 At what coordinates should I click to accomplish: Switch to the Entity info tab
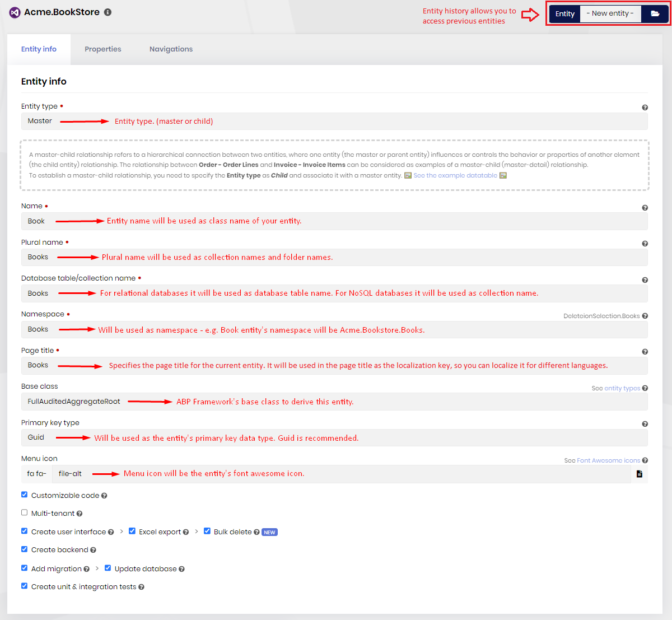[x=39, y=49]
